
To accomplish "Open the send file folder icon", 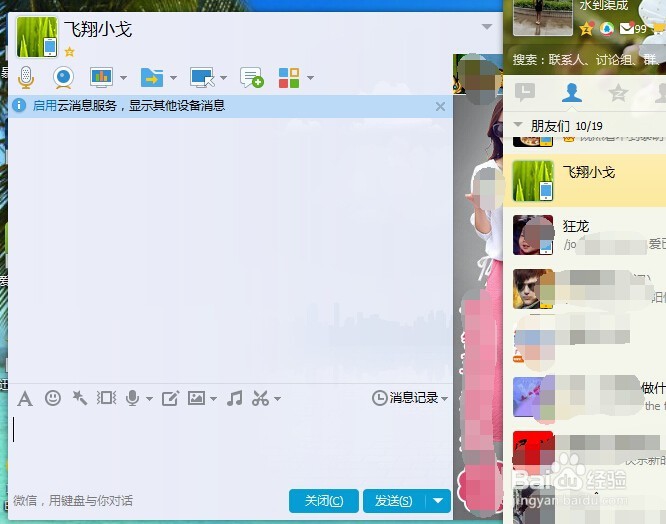I will [x=152, y=77].
